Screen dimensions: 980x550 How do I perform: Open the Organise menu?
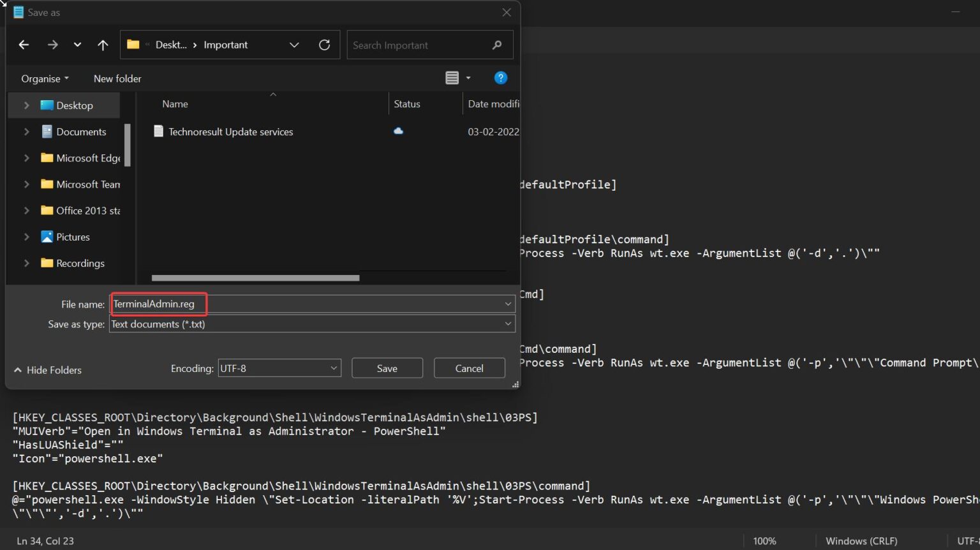tap(45, 78)
